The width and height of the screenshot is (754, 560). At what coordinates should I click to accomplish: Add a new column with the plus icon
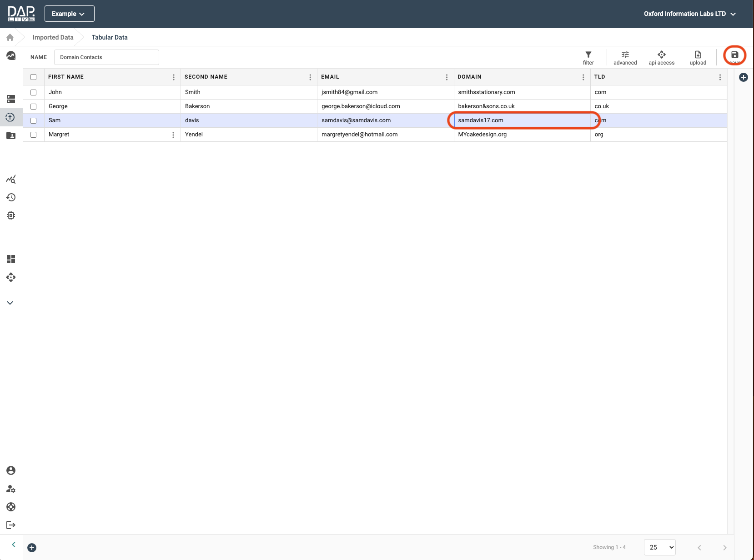744,77
